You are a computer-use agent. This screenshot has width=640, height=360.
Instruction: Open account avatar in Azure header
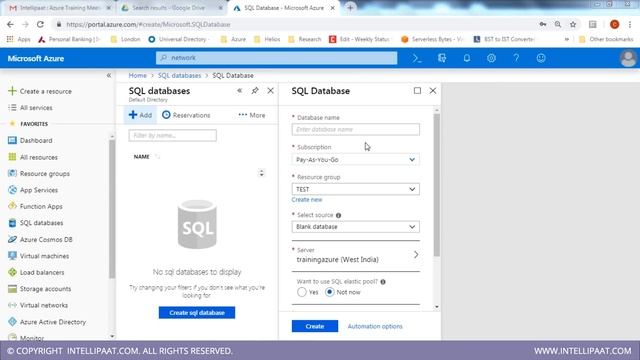click(x=628, y=58)
